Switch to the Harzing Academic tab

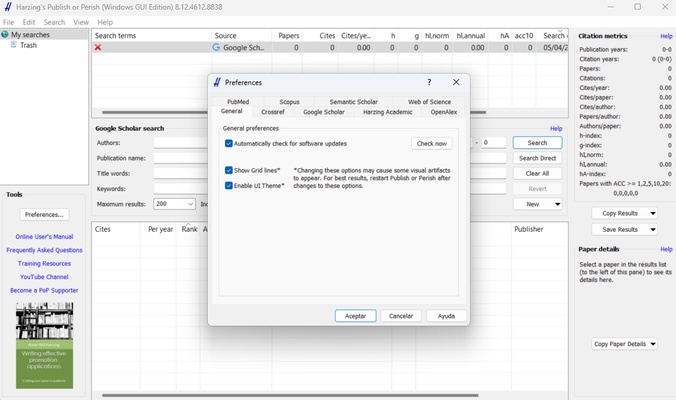[388, 112]
